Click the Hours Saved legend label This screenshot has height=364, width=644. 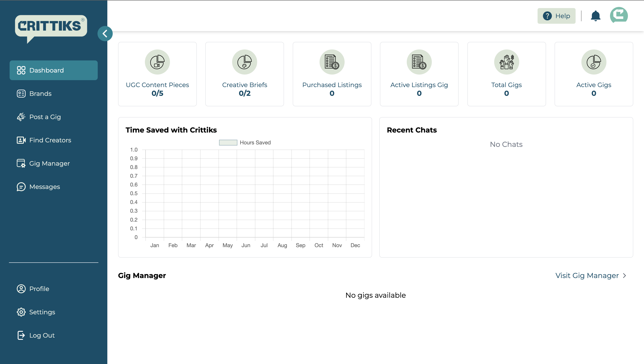tap(255, 143)
